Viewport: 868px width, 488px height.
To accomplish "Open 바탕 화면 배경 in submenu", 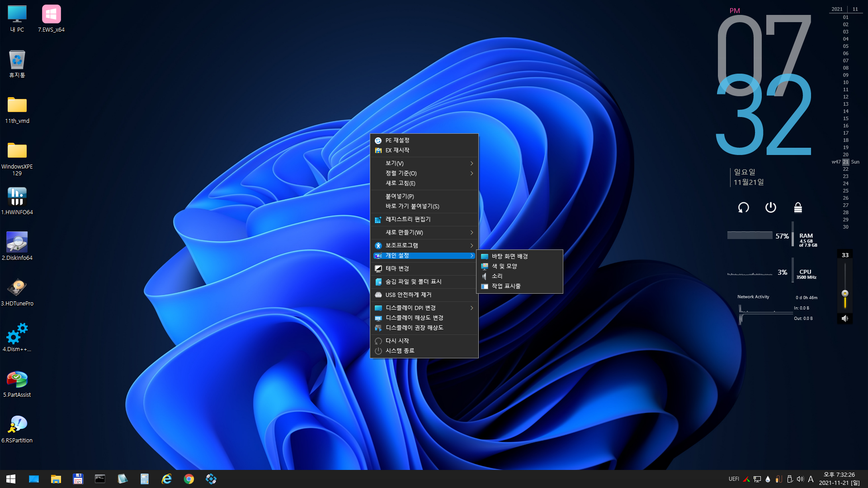I will pos(519,256).
